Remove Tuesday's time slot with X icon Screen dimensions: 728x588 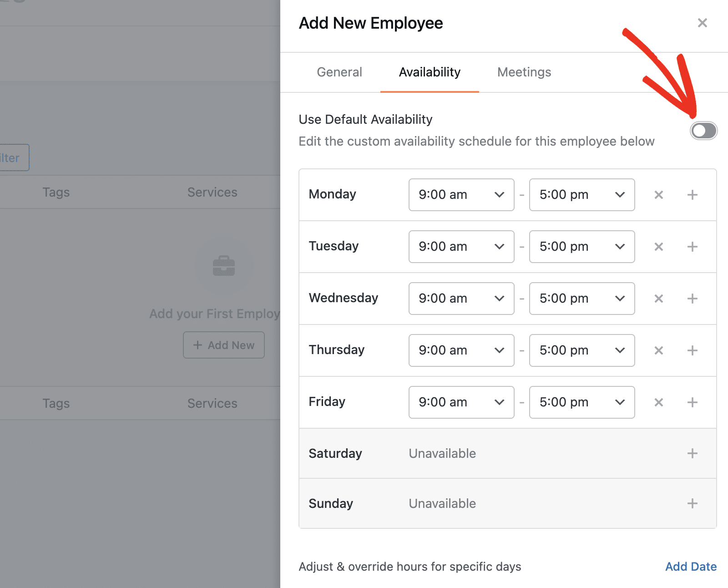(x=658, y=247)
